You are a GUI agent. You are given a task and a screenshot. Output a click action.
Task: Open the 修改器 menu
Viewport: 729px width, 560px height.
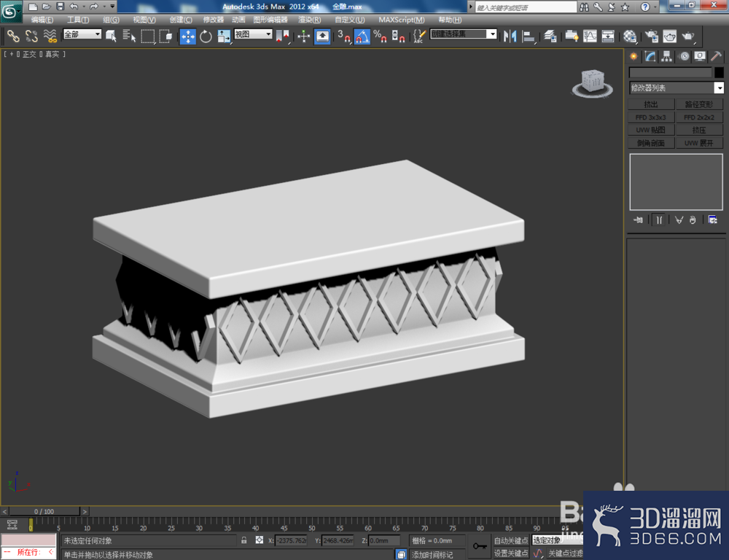click(x=214, y=20)
